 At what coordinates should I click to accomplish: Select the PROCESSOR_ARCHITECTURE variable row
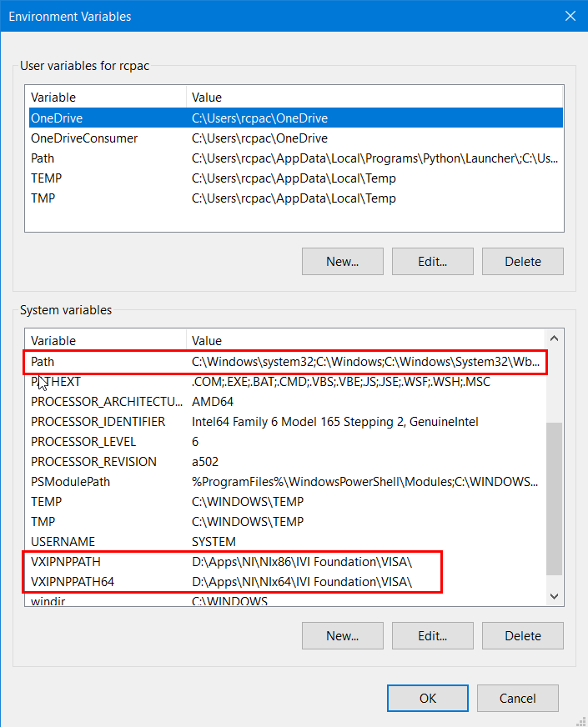pos(285,402)
